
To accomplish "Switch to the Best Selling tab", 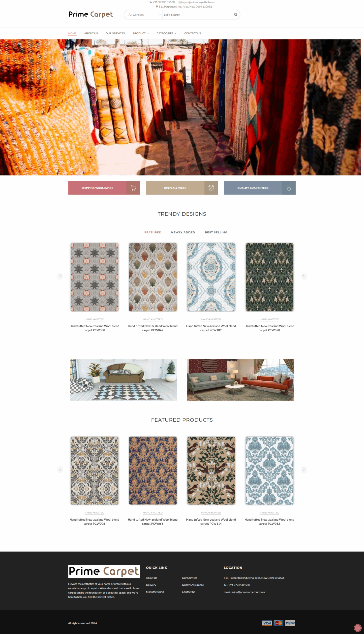I will (216, 232).
